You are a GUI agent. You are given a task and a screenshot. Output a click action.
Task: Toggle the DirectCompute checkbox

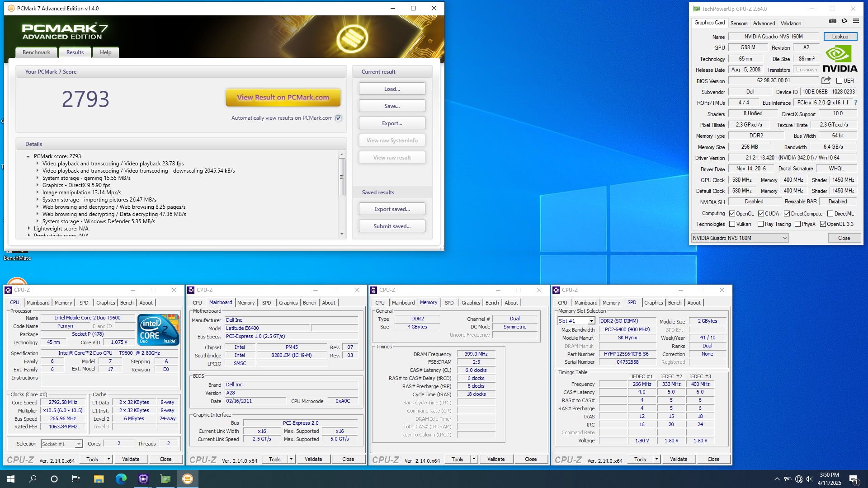coord(787,214)
